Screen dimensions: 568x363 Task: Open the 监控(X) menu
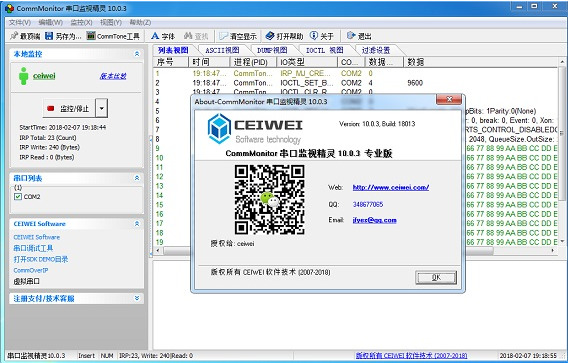pos(82,22)
